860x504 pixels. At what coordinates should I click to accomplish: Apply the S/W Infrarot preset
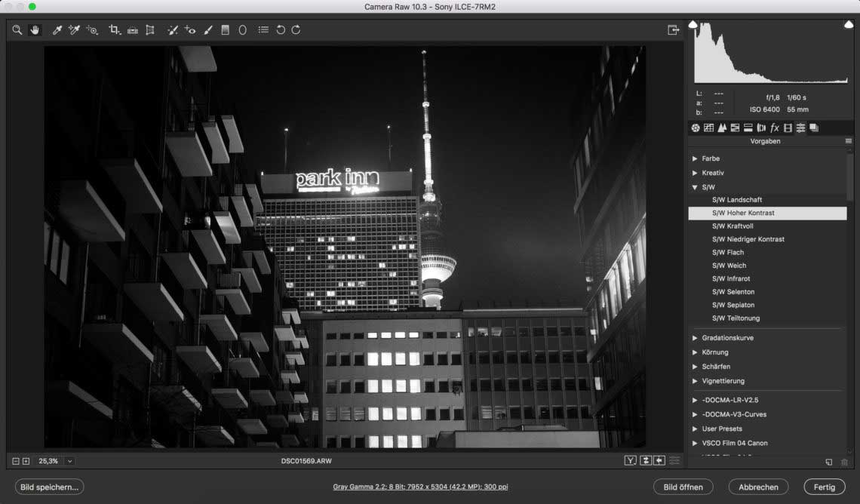pyautogui.click(x=731, y=279)
